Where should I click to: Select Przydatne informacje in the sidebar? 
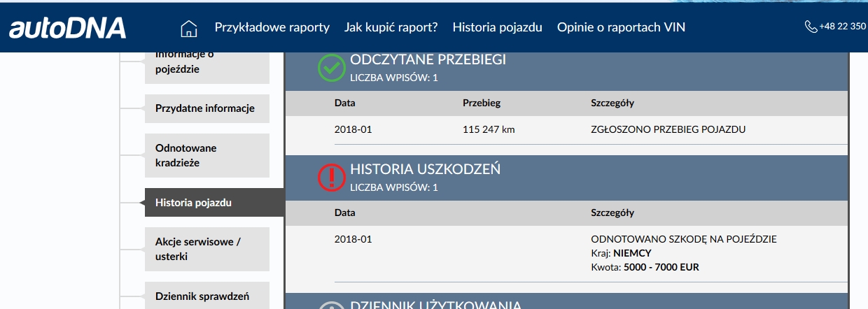click(206, 109)
